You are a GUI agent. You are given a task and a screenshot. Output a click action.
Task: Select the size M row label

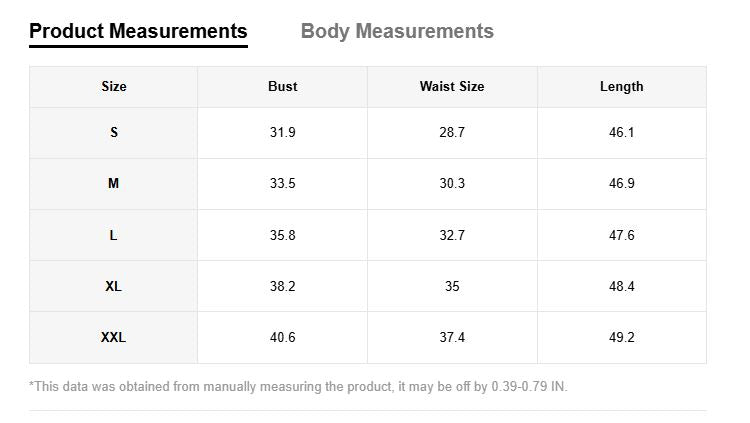[114, 184]
